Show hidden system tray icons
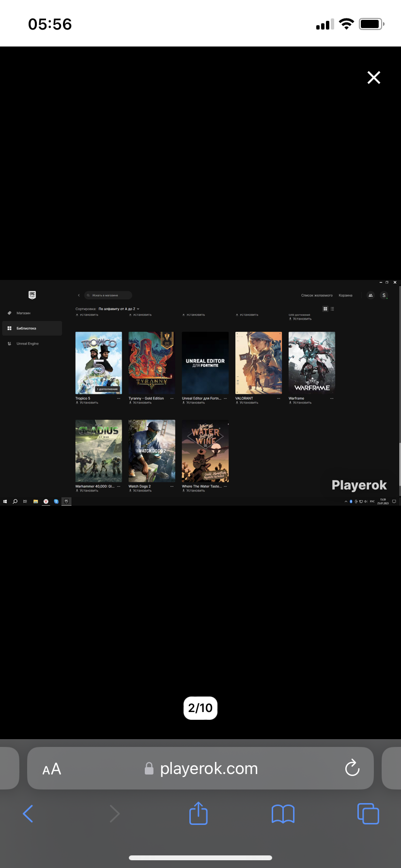 pyautogui.click(x=346, y=501)
